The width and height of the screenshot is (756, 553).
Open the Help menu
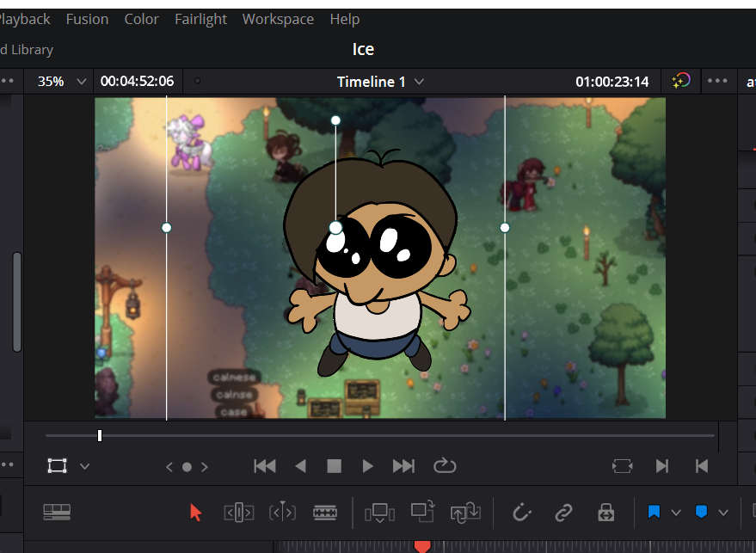[345, 19]
